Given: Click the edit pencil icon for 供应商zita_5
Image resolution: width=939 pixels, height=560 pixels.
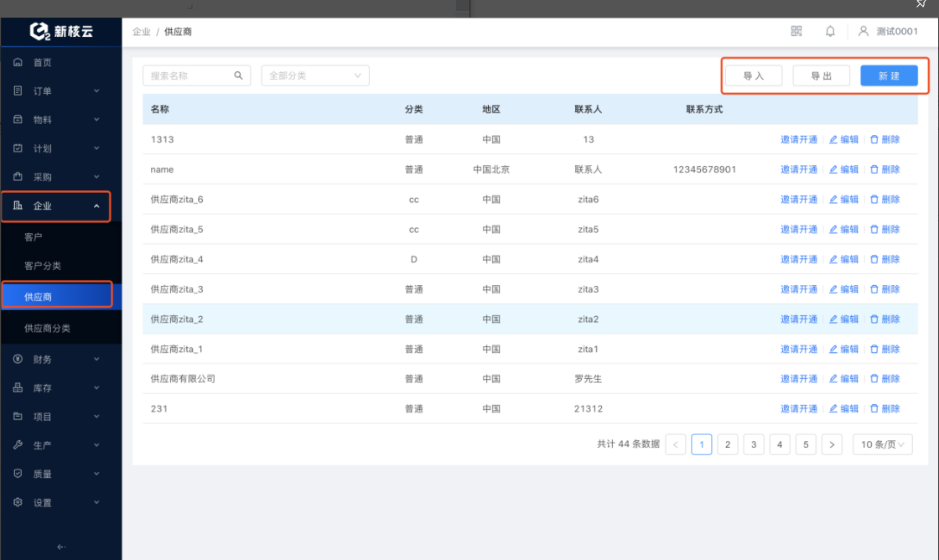Looking at the screenshot, I should pyautogui.click(x=833, y=230).
